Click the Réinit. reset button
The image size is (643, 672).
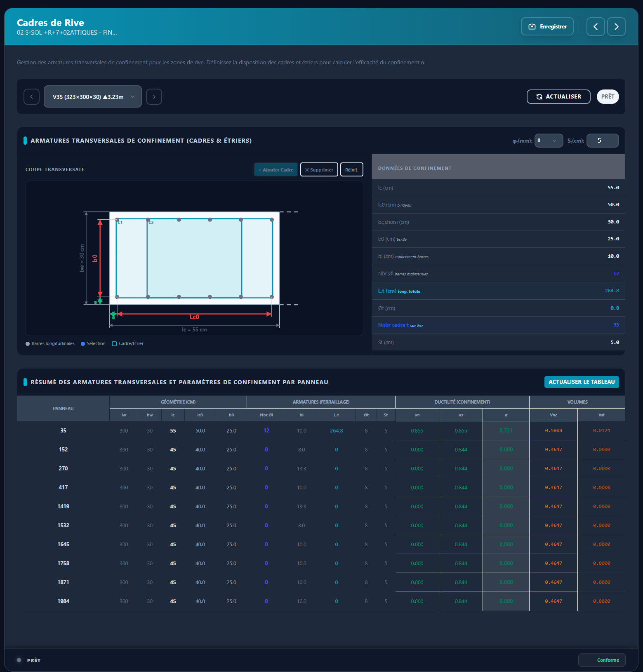pyautogui.click(x=351, y=169)
